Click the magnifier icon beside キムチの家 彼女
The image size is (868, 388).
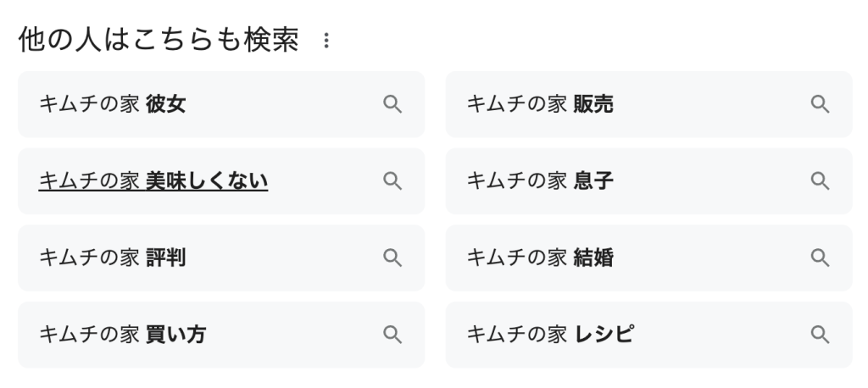(392, 104)
